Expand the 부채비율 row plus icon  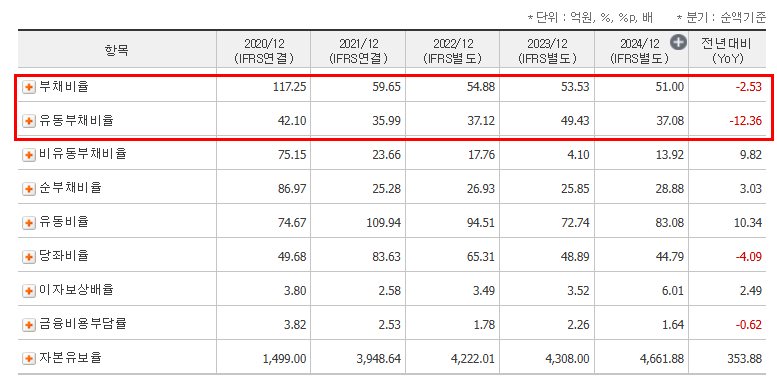(x=29, y=88)
